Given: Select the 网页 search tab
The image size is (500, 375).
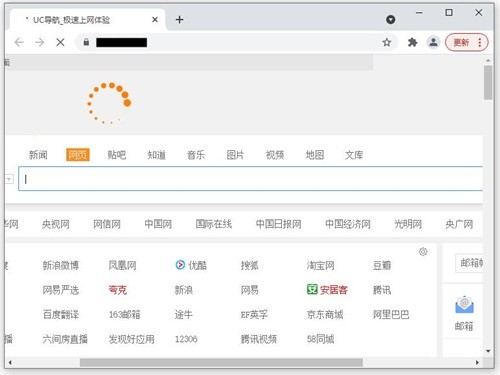Looking at the screenshot, I should 78,155.
